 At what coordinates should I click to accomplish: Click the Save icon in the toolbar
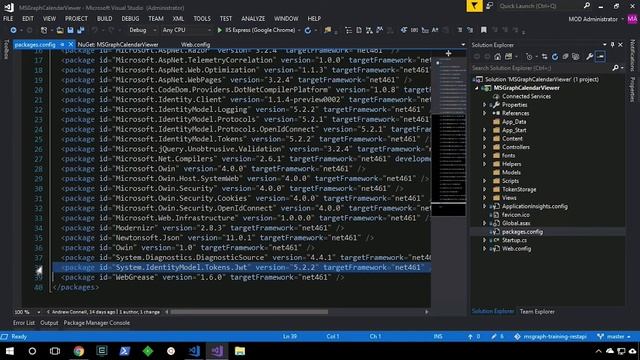(70, 30)
